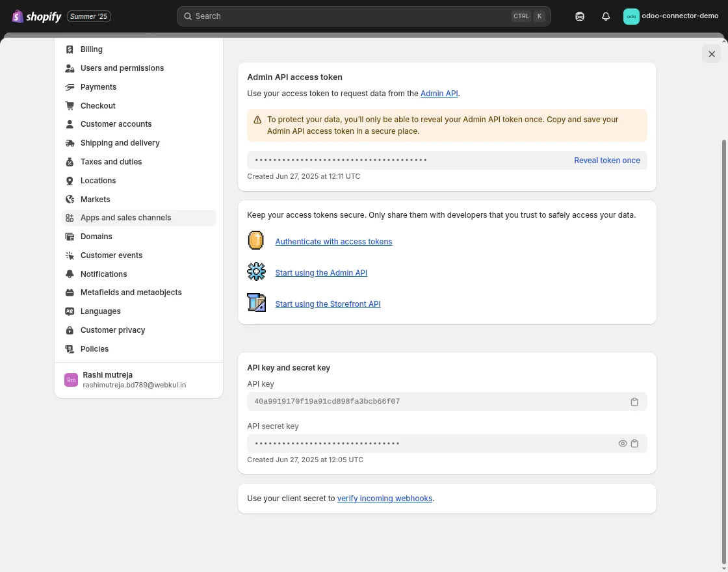Click "Start using the Storefront API"

click(x=328, y=304)
